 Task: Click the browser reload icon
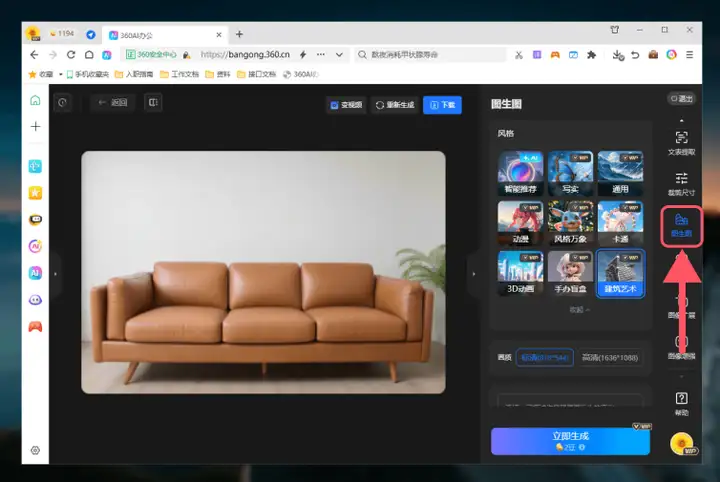pos(71,55)
